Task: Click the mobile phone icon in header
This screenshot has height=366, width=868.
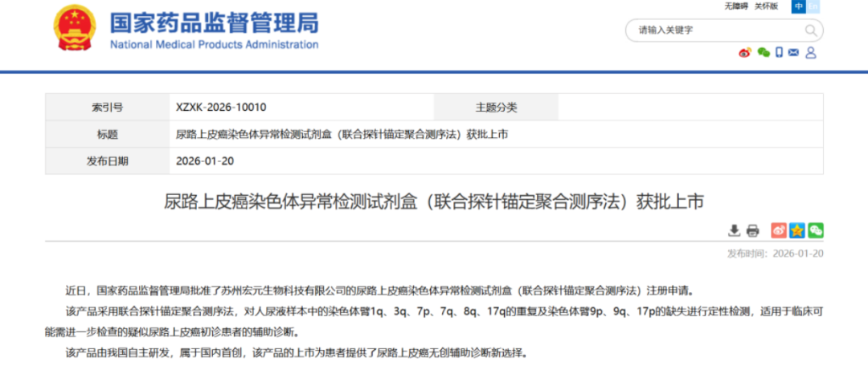Action: [x=779, y=53]
